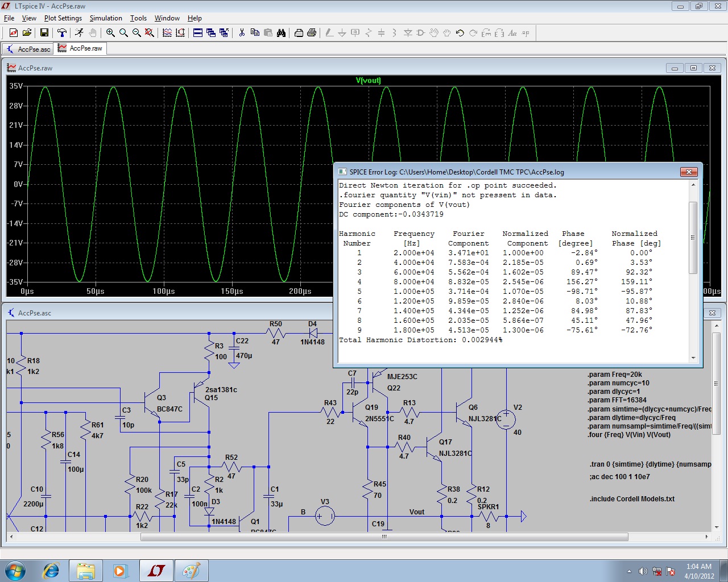Click the schematic horizontal scrollbar thumb
The image size is (728, 582).
(x=384, y=537)
